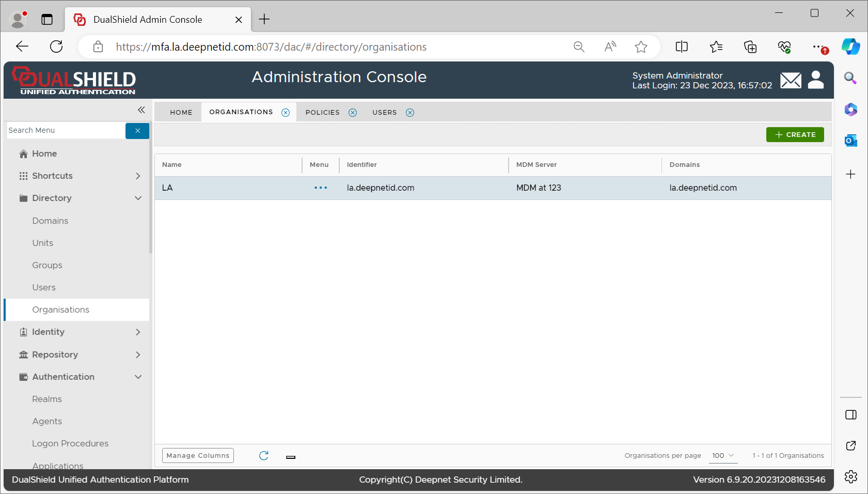Image resolution: width=868 pixels, height=494 pixels.
Task: Close the Policies tab
Action: [353, 113]
